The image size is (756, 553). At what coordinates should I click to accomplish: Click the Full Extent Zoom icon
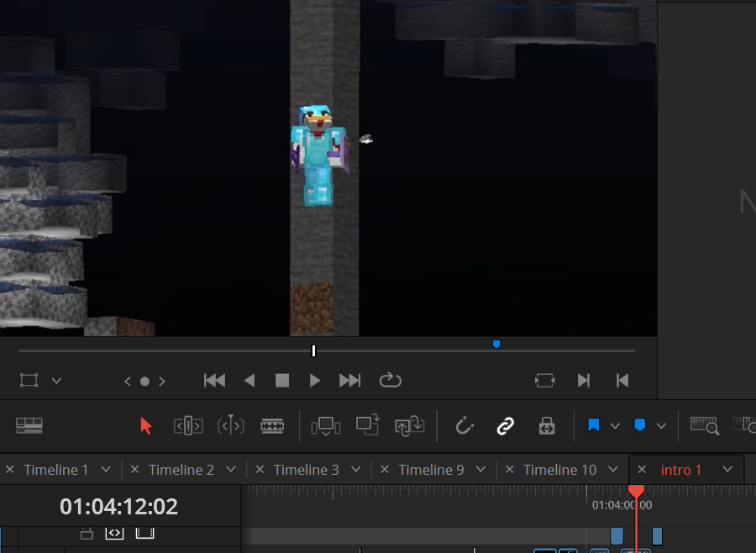tap(705, 426)
